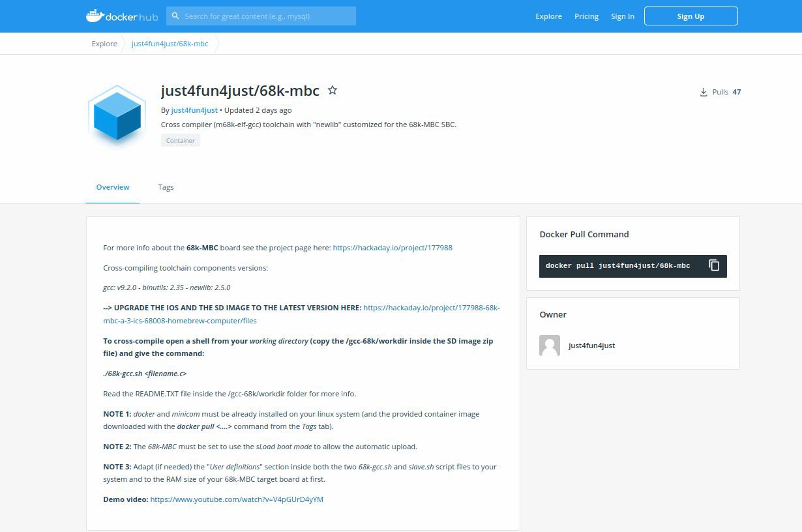Open the Explore nav link
The image size is (802, 532).
point(548,16)
